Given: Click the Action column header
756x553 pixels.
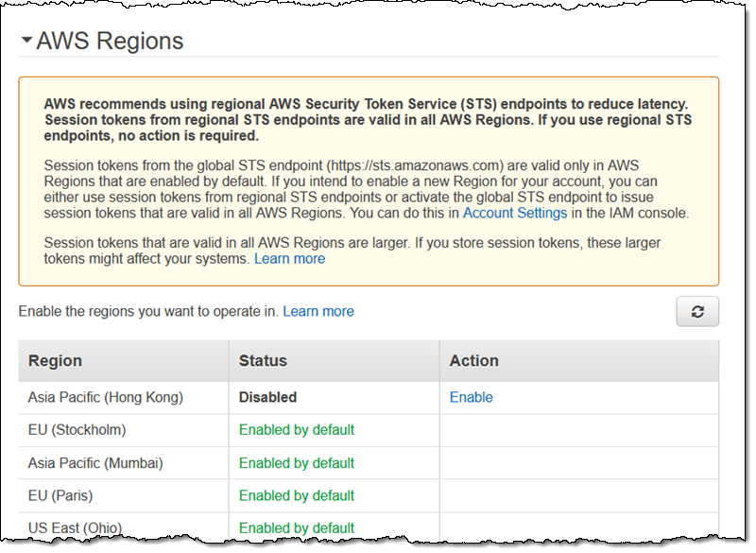Looking at the screenshot, I should pos(473,360).
